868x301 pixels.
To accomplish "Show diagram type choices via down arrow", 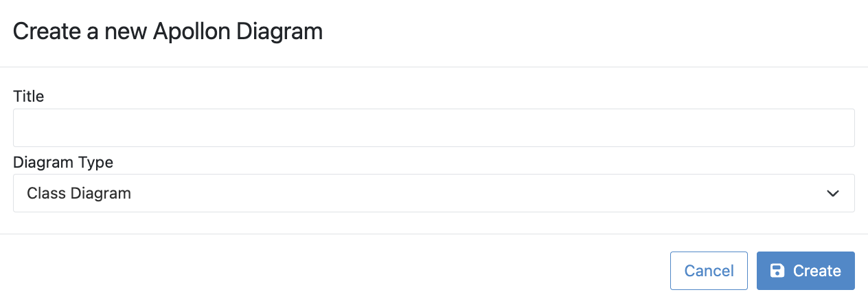I will coord(833,193).
